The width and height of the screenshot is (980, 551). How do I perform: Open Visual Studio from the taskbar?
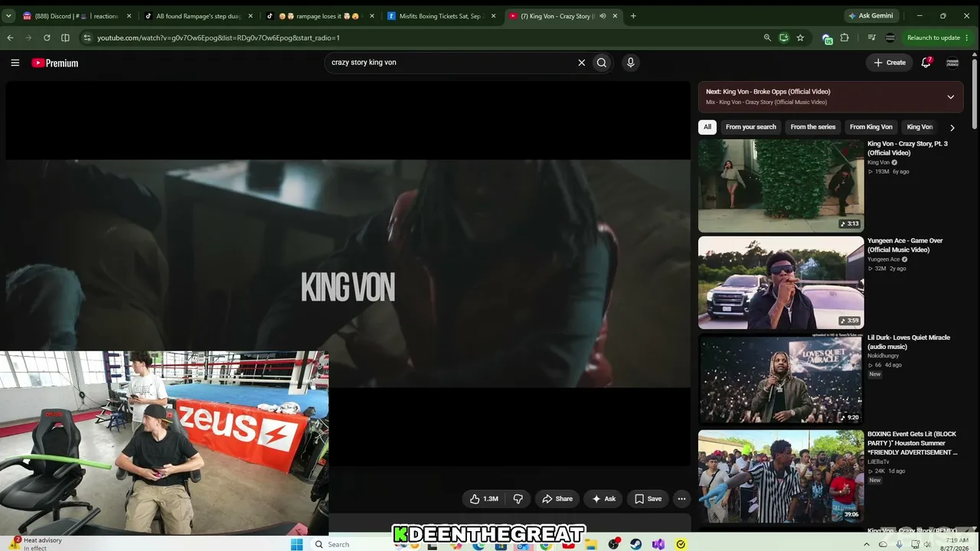tap(658, 545)
